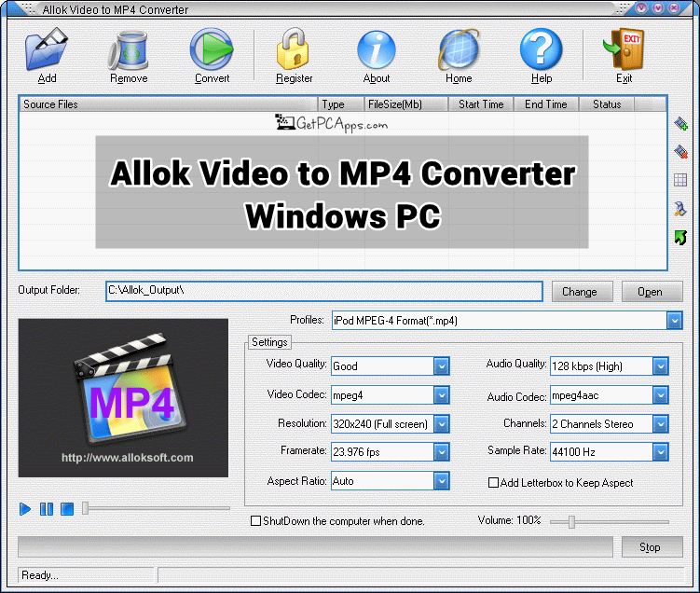Screen dimensions: 700x593
Task: Expand the Audio Quality dropdown
Action: click(x=660, y=366)
